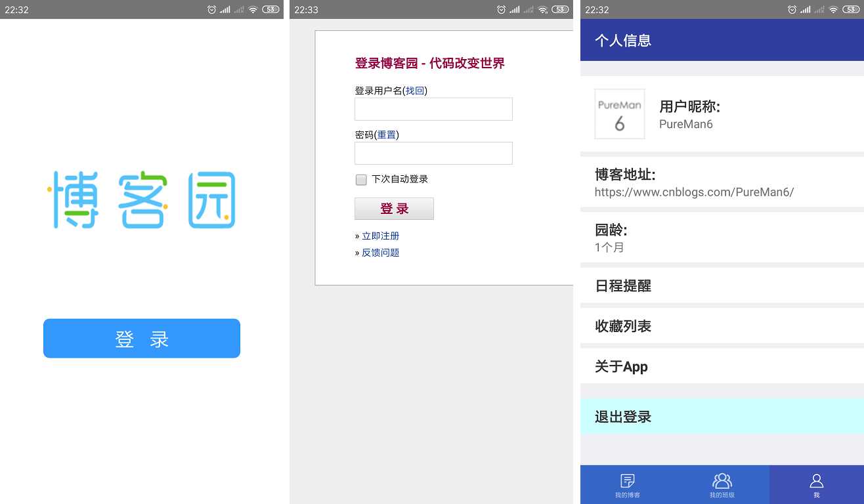Tap Wi-Fi icon in 个人信息 screen status bar
Image resolution: width=864 pixels, height=504 pixels.
click(x=833, y=10)
